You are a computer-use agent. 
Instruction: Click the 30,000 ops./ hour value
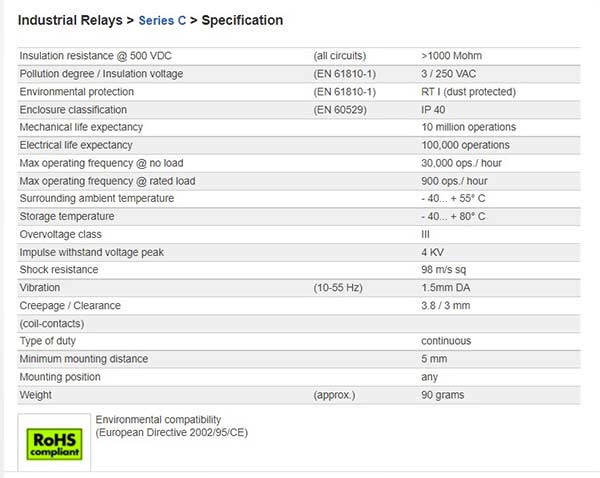point(461,163)
